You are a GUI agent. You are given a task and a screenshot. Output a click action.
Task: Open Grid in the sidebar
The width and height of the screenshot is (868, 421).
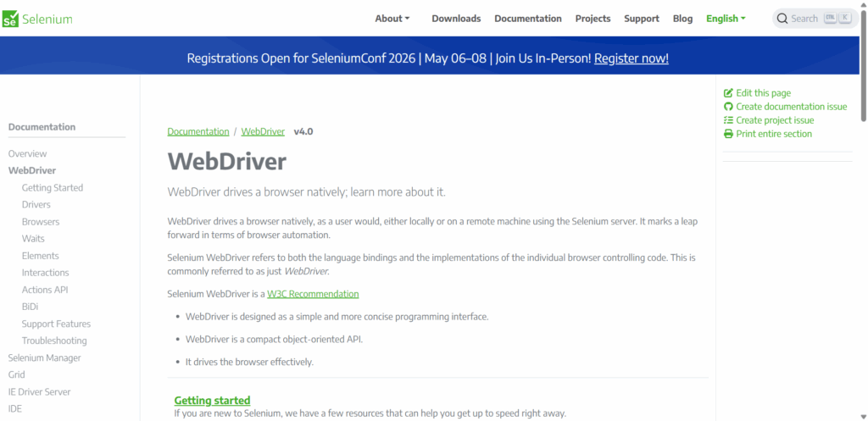click(x=17, y=374)
